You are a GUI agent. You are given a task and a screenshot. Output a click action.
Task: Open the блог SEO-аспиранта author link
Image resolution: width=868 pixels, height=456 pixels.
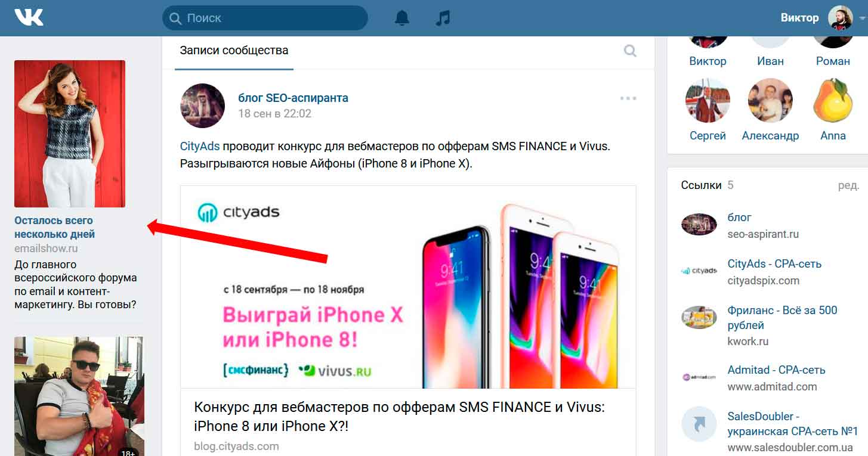tap(293, 98)
